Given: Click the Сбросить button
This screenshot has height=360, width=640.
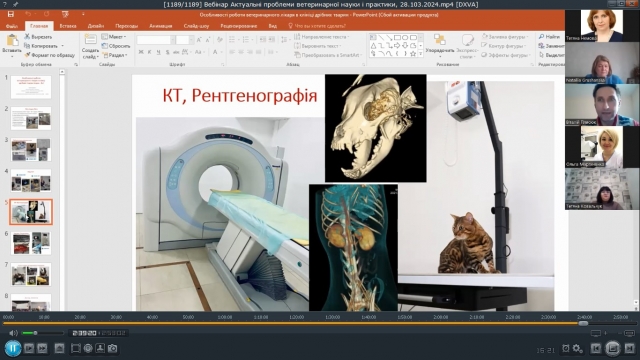Looking at the screenshot, I should 116,46.
